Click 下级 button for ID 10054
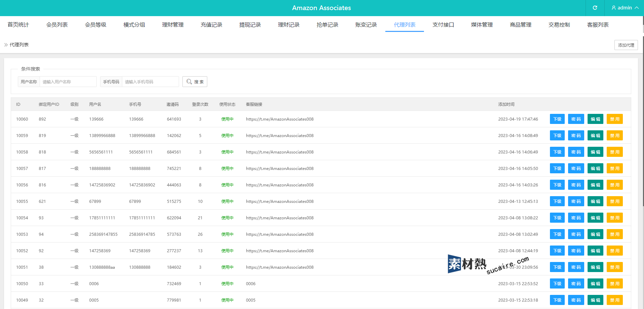 click(557, 218)
